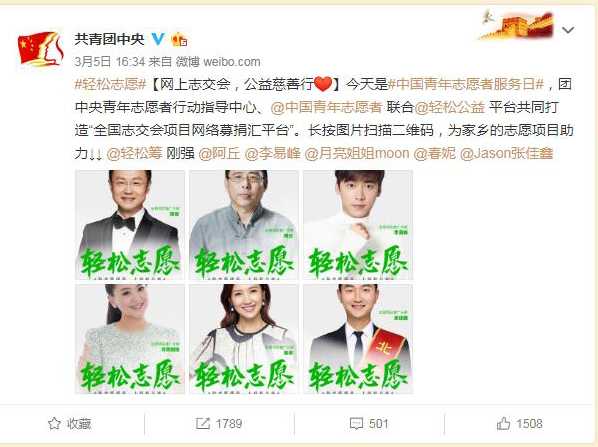Click the 共青团中央 profile avatar

click(40, 50)
